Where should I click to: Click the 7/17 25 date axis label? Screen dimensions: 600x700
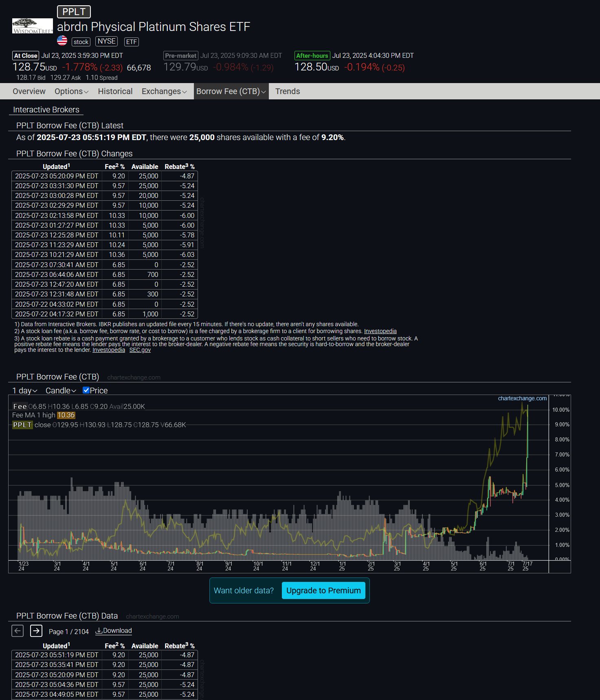(x=527, y=566)
